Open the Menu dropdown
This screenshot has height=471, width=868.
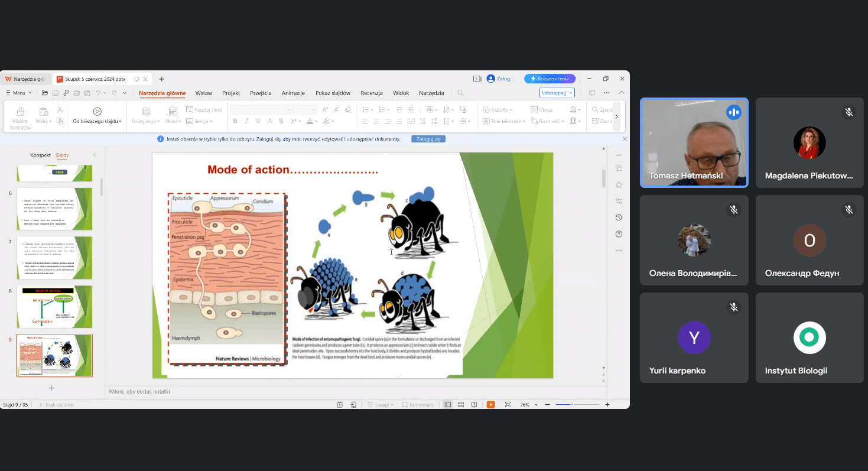click(18, 93)
